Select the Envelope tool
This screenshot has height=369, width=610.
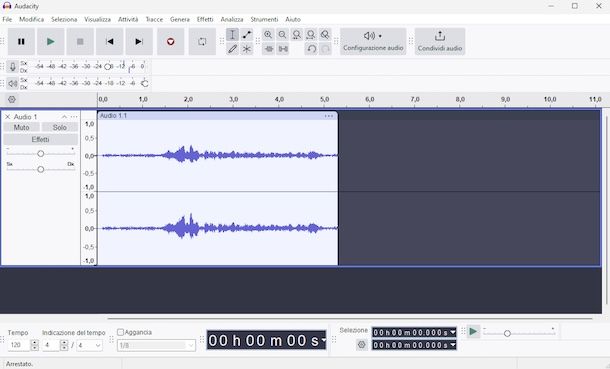click(x=247, y=35)
